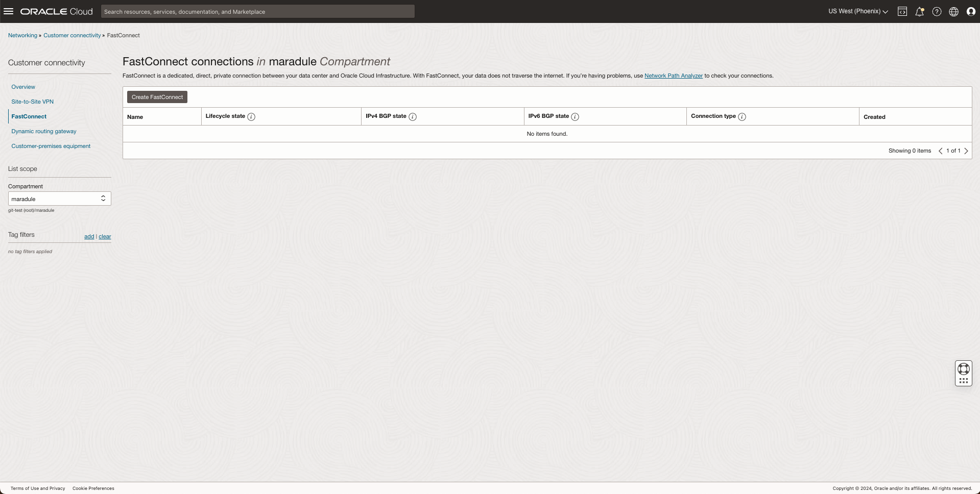Image resolution: width=980 pixels, height=494 pixels.
Task: Open the Cloud Shell developer tools icon
Action: [x=902, y=11]
